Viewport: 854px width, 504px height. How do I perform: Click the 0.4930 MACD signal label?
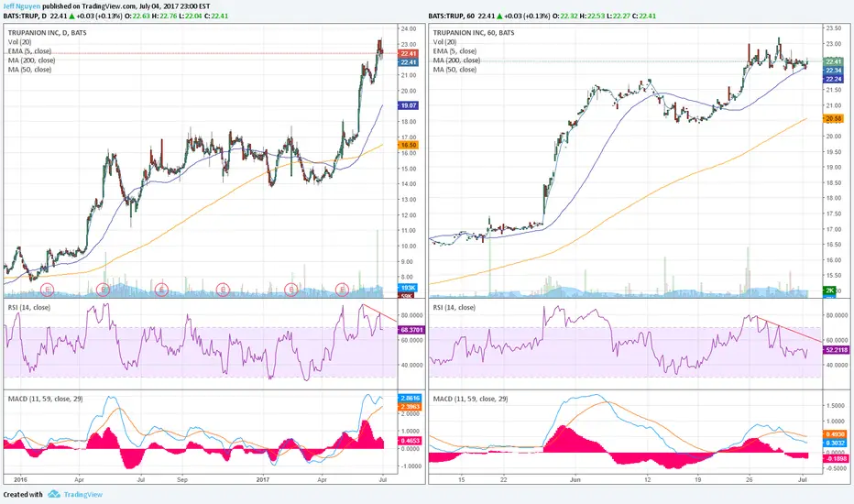coord(835,434)
